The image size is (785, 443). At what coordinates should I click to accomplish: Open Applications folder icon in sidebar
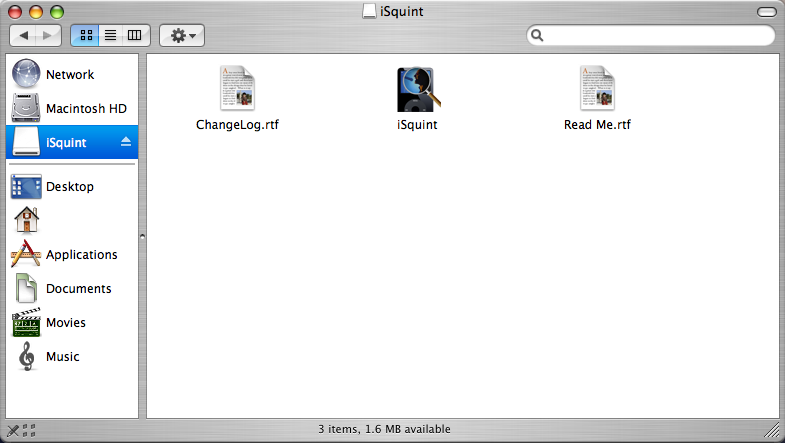click(x=26, y=253)
